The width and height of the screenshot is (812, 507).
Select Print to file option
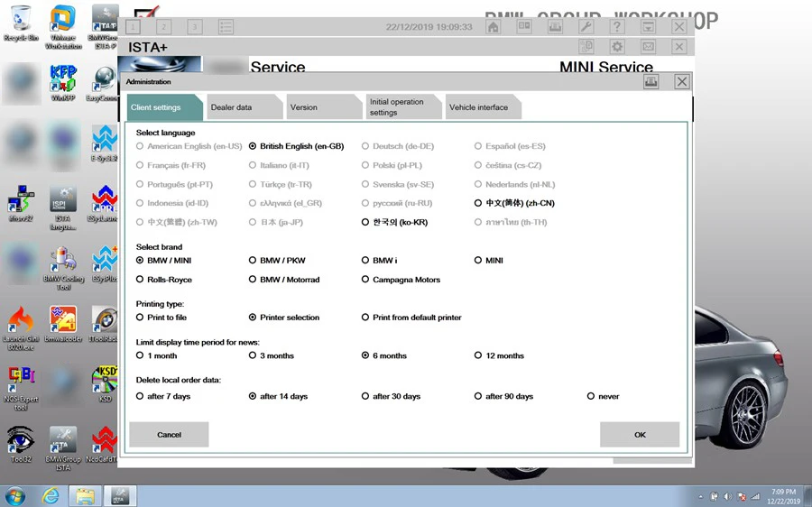coord(161,318)
